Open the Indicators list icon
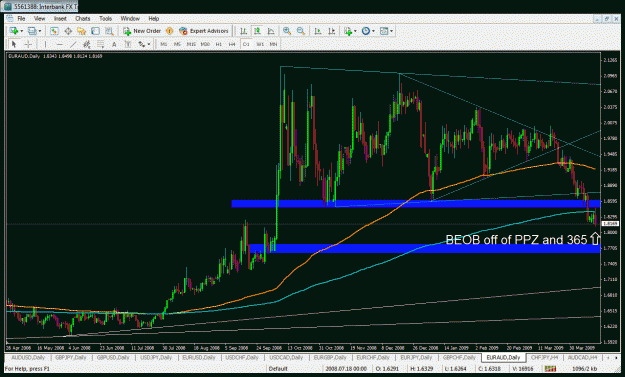 pos(348,31)
